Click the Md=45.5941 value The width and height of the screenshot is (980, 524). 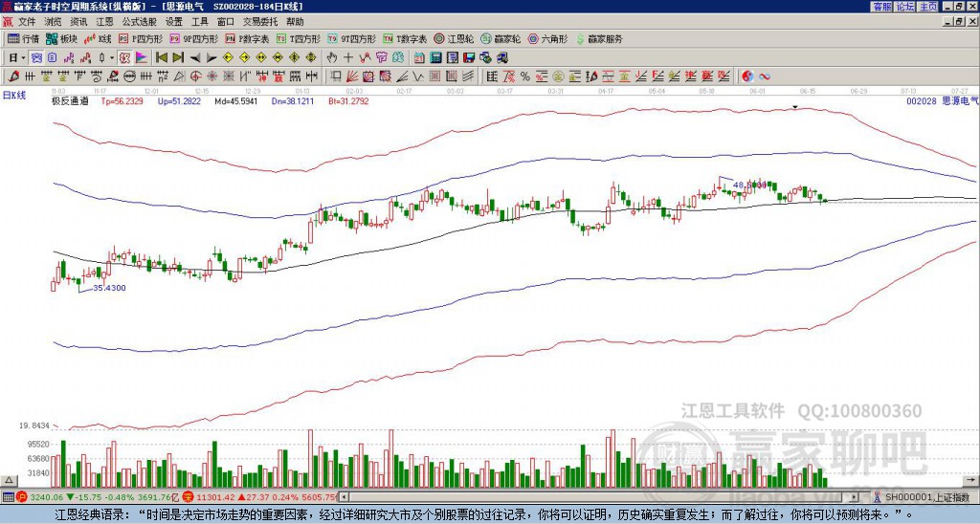click(236, 100)
